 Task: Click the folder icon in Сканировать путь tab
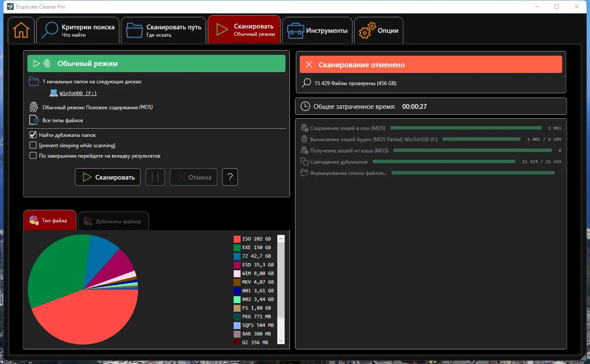tap(134, 30)
